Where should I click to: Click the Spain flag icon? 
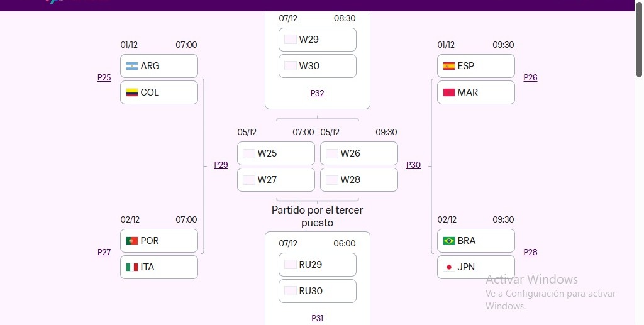pyautogui.click(x=449, y=66)
